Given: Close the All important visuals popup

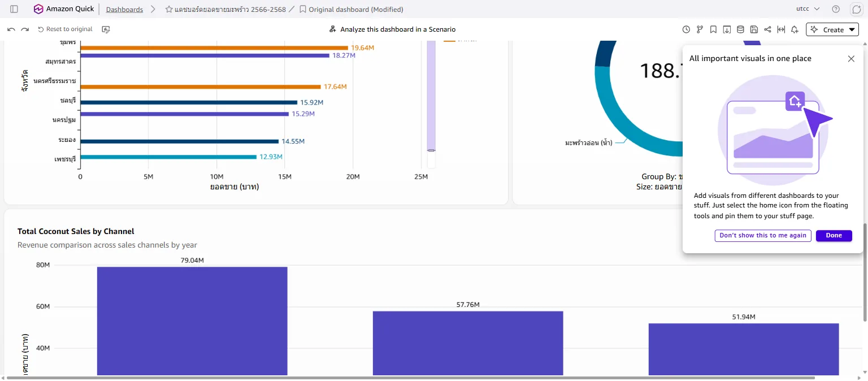Looking at the screenshot, I should pos(851,59).
